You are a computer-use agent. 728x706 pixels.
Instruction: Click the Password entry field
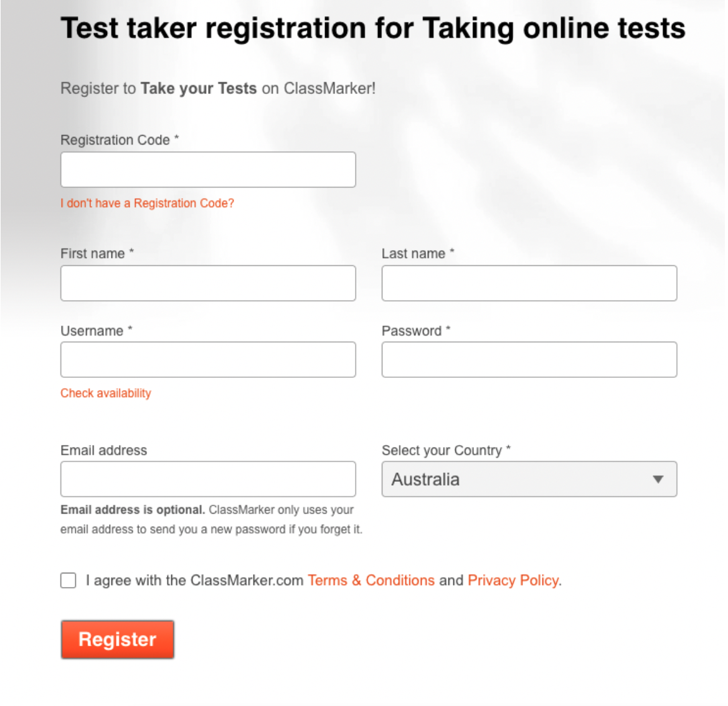(529, 359)
